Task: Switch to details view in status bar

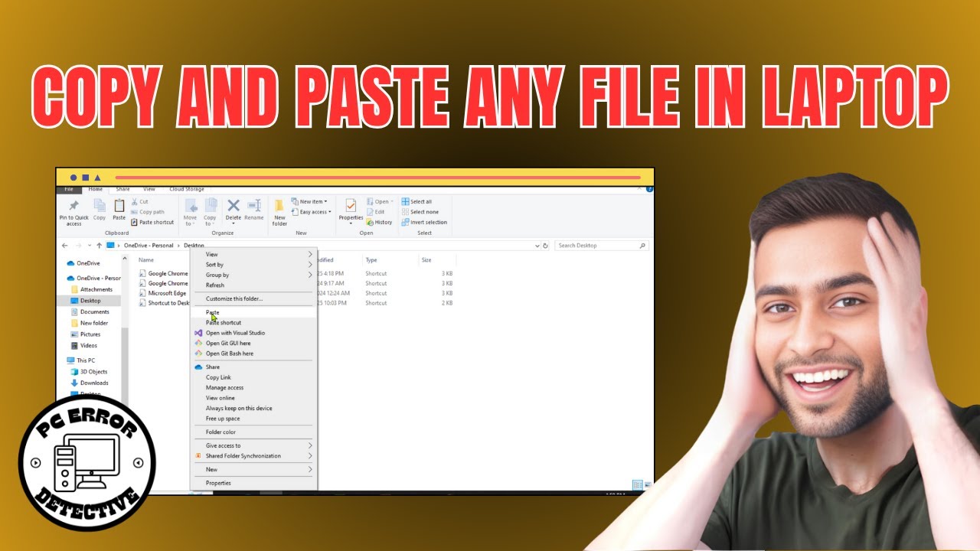Action: point(637,485)
